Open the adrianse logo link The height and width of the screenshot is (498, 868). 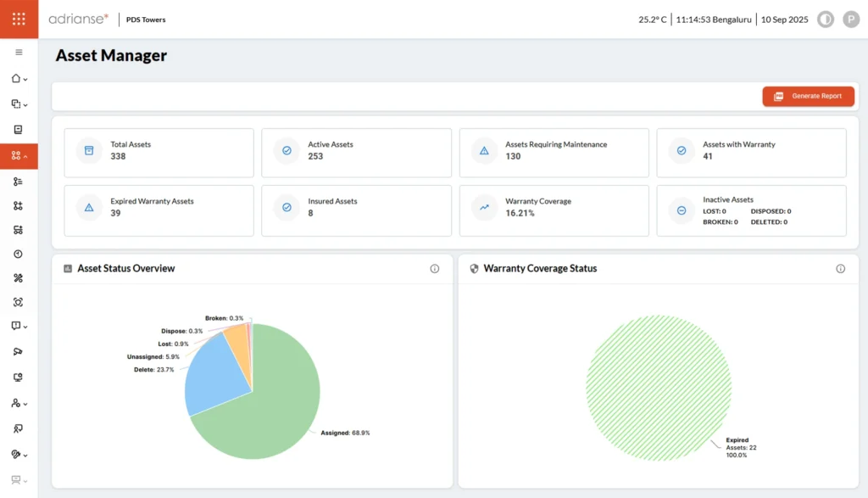(x=78, y=18)
